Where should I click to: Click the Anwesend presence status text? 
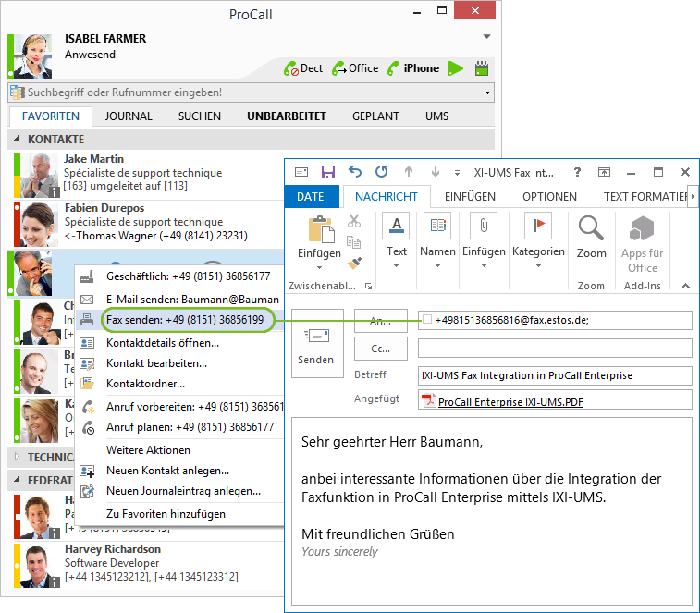tap(91, 55)
